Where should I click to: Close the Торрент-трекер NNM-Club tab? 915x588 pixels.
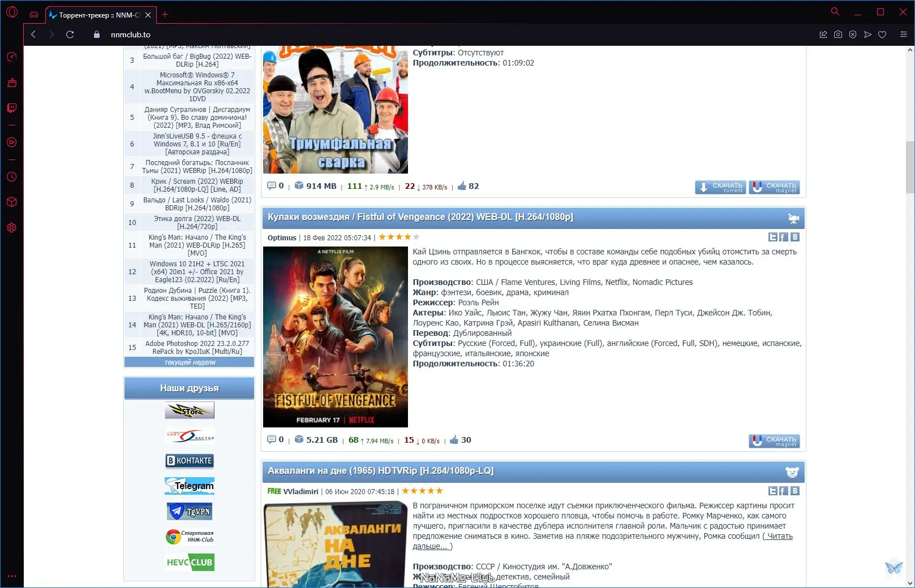148,15
